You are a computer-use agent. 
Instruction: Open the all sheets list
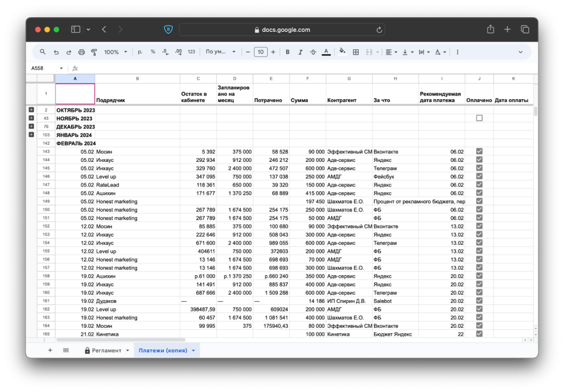click(x=66, y=350)
